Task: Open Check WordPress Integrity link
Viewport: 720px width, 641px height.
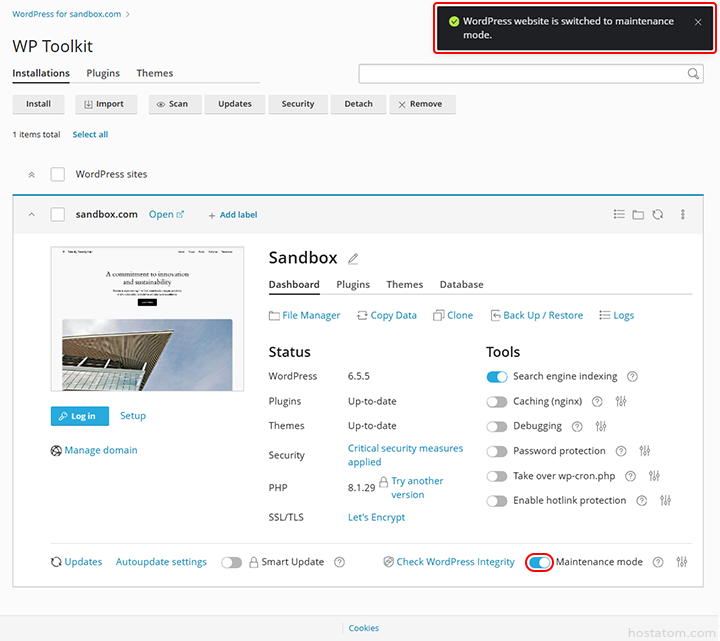Action: click(455, 562)
